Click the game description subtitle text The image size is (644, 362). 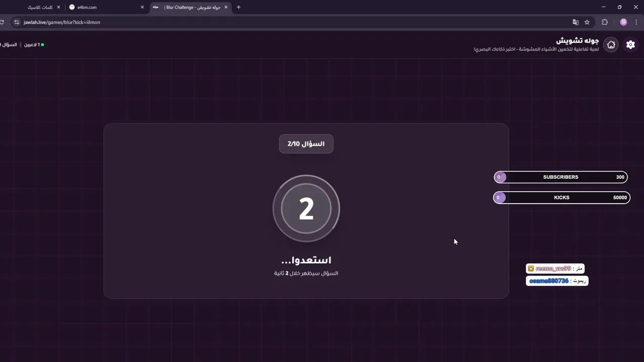(536, 49)
